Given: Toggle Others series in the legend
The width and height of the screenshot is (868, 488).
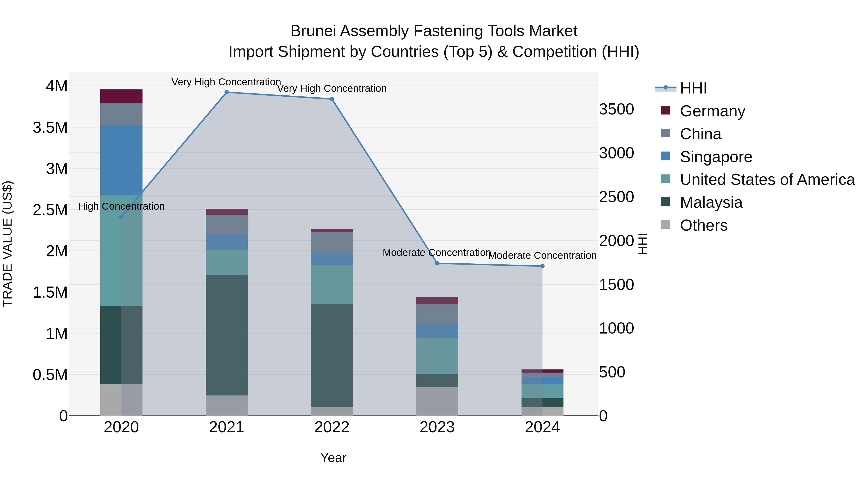Looking at the screenshot, I should [694, 225].
